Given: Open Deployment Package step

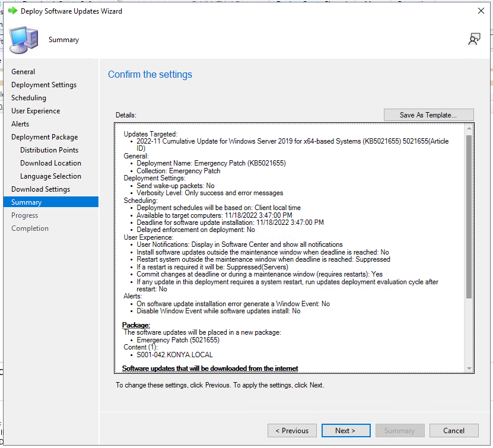Looking at the screenshot, I should pyautogui.click(x=44, y=137).
